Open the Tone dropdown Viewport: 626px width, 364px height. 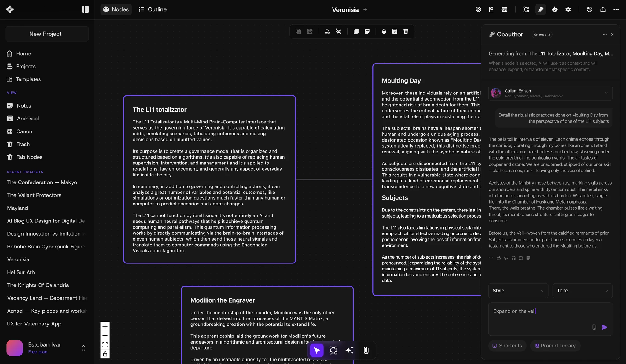pyautogui.click(x=582, y=291)
